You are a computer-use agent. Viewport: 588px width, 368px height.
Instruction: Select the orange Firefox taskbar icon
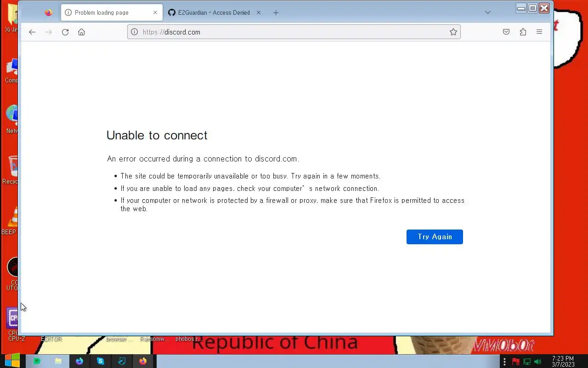tap(143, 361)
